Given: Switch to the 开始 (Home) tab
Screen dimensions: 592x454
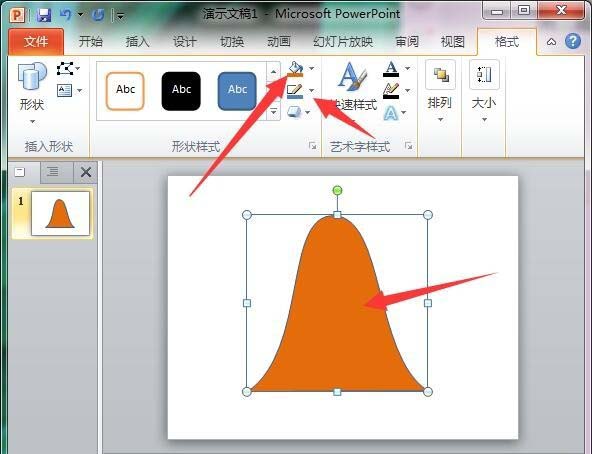Looking at the screenshot, I should pyautogui.click(x=91, y=41).
